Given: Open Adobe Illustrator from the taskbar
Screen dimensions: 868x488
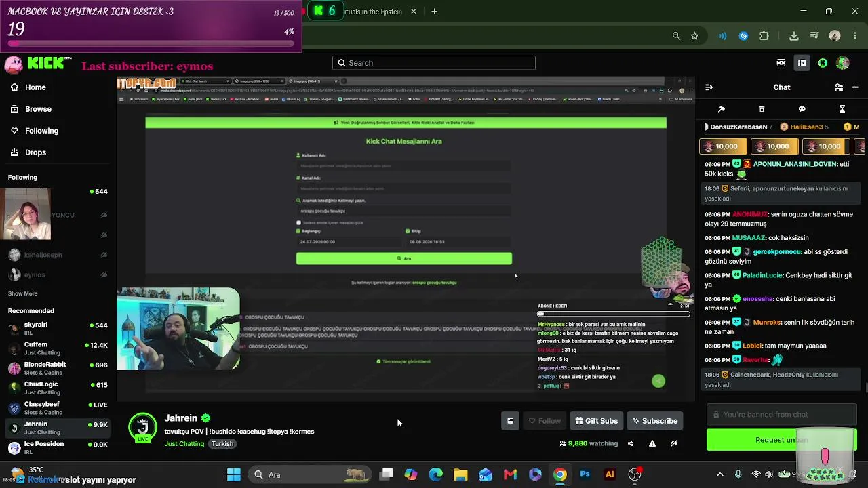Looking at the screenshot, I should point(610,474).
